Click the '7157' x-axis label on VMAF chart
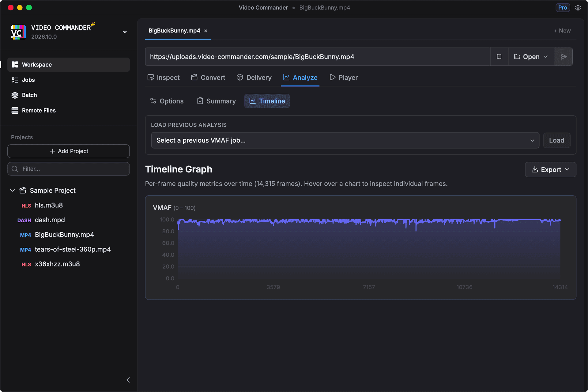The width and height of the screenshot is (588, 392). tap(369, 287)
